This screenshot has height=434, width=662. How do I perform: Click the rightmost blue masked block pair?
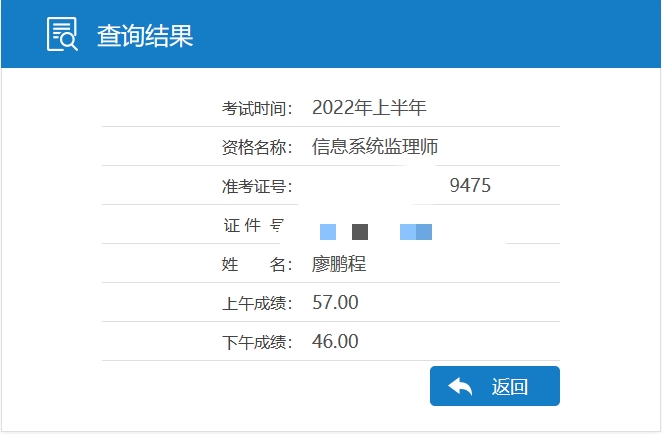[416, 232]
